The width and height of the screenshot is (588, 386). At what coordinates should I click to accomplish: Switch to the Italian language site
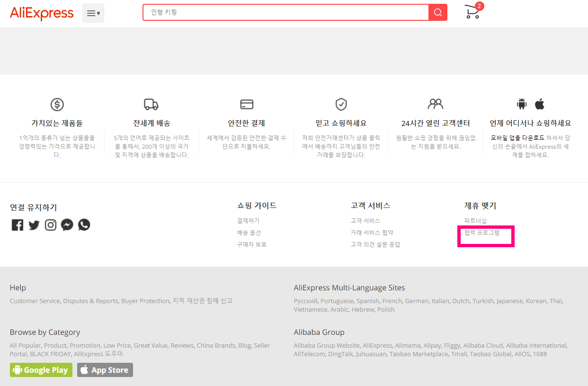440,301
